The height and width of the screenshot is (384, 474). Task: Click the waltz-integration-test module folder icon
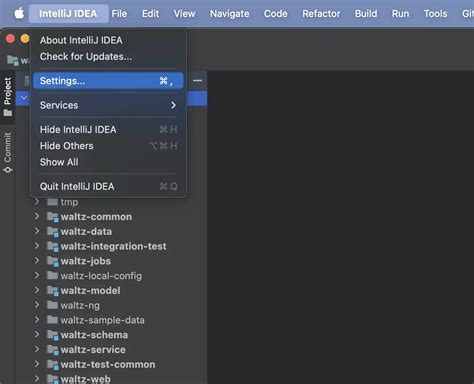coord(53,246)
